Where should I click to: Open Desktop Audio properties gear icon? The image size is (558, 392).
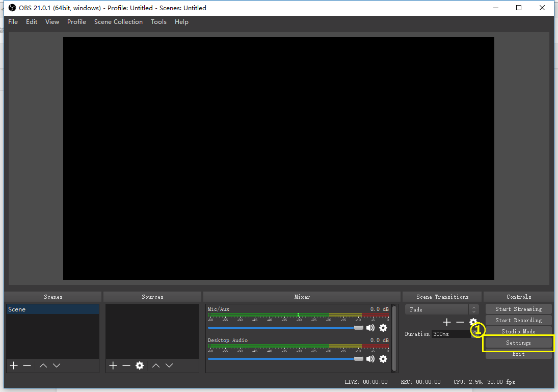[383, 359]
